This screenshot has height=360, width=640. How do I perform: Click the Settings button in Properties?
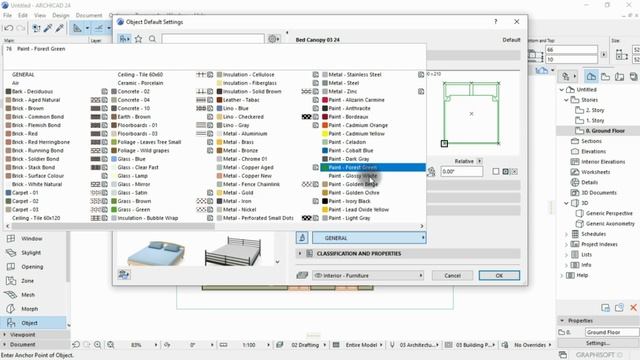tap(598, 343)
